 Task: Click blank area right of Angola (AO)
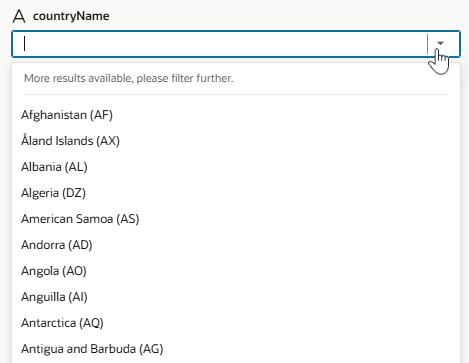[273, 271]
